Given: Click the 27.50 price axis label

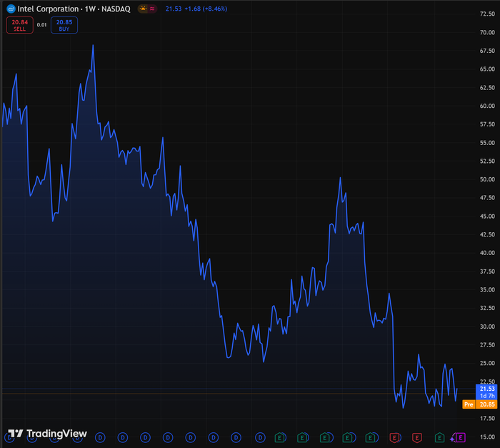Looking at the screenshot, I should tap(487, 344).
